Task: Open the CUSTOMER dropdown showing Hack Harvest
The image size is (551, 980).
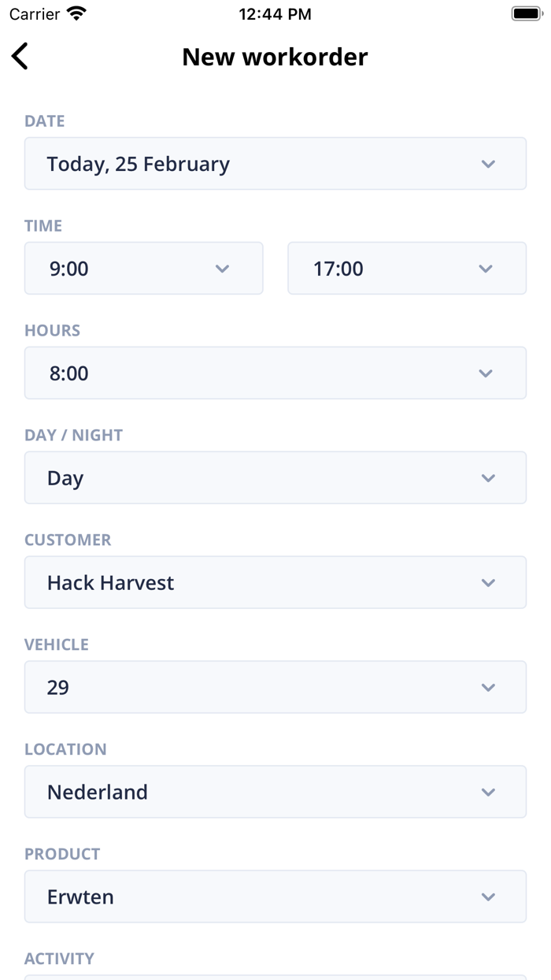Action: click(275, 582)
